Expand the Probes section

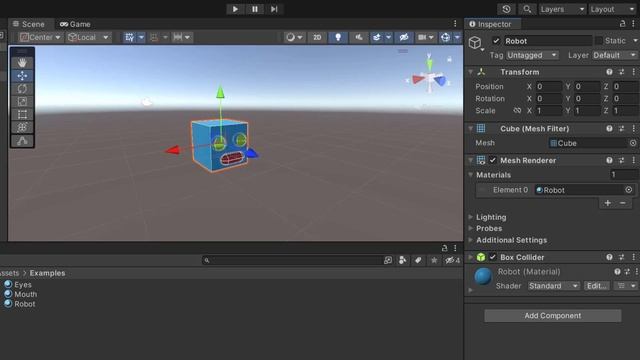471,229
